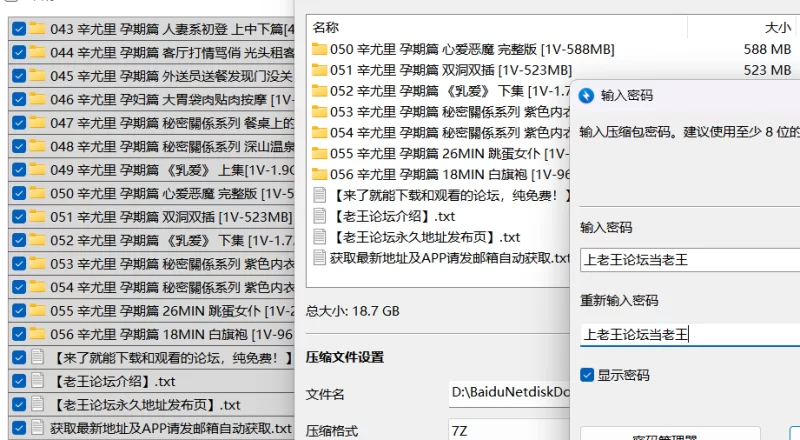Image resolution: width=800 pixels, height=440 pixels.
Task: Open the 压缩格式 7Z combo box
Action: pyautogui.click(x=509, y=430)
